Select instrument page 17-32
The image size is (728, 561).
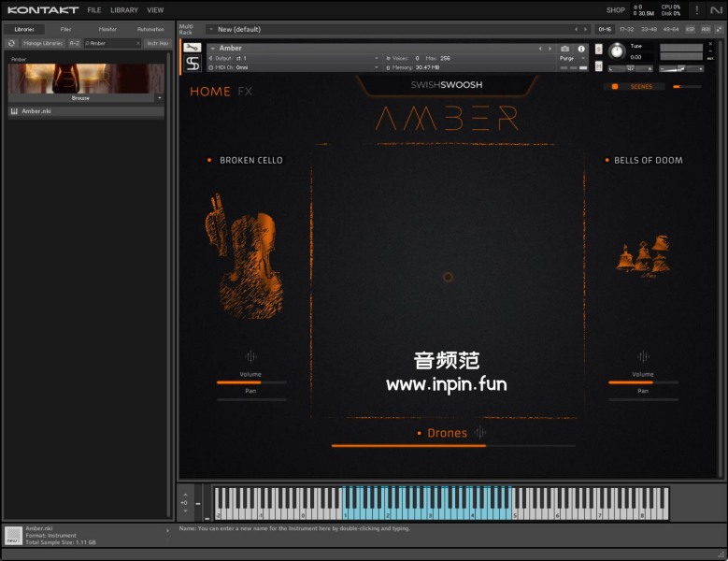(626, 29)
